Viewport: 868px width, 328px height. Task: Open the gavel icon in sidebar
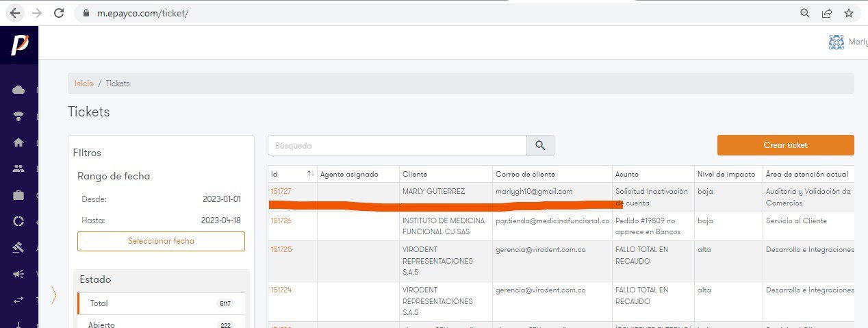click(x=18, y=248)
